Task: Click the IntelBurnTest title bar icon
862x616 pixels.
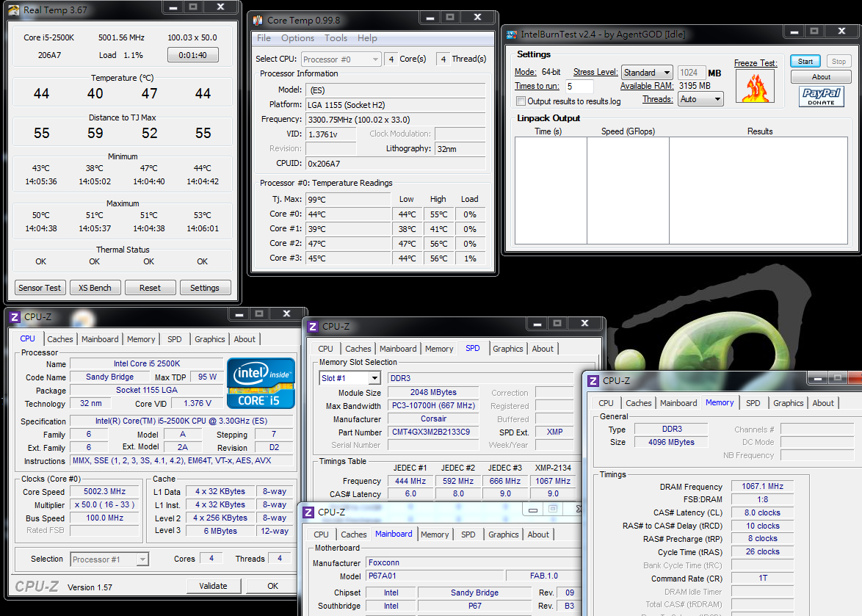Action: click(512, 34)
